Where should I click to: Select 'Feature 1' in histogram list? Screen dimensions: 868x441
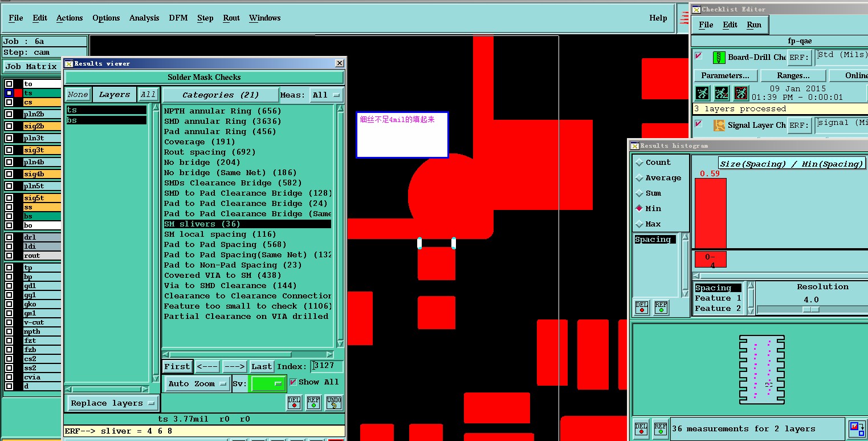[718, 298]
